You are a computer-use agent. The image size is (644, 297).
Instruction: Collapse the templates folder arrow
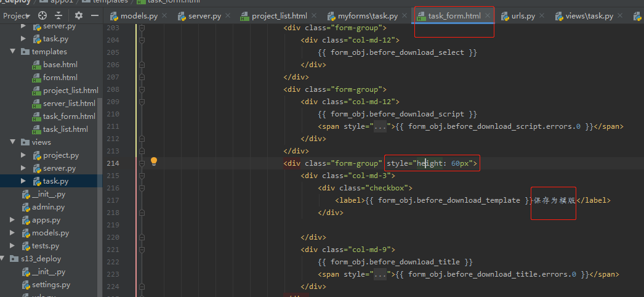click(12, 52)
